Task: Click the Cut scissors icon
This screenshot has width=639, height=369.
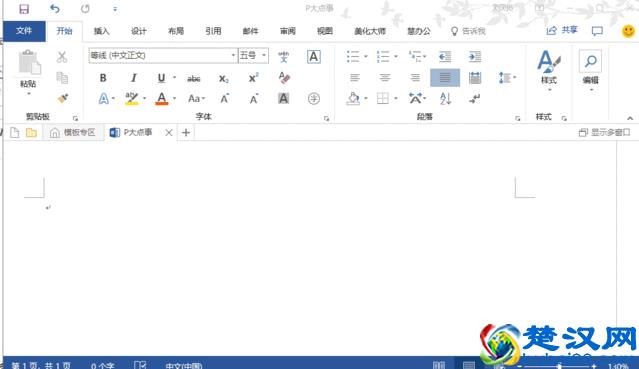Action: point(62,57)
